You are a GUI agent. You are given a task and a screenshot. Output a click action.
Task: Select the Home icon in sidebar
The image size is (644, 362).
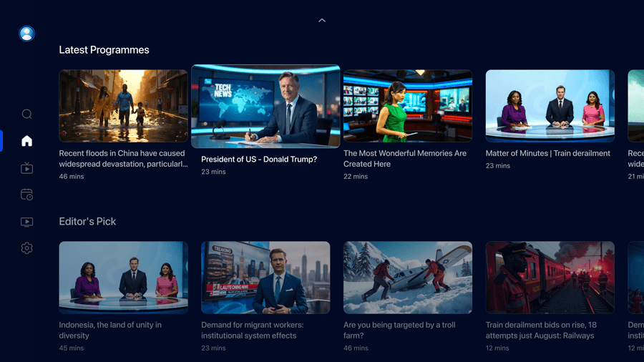tap(26, 141)
